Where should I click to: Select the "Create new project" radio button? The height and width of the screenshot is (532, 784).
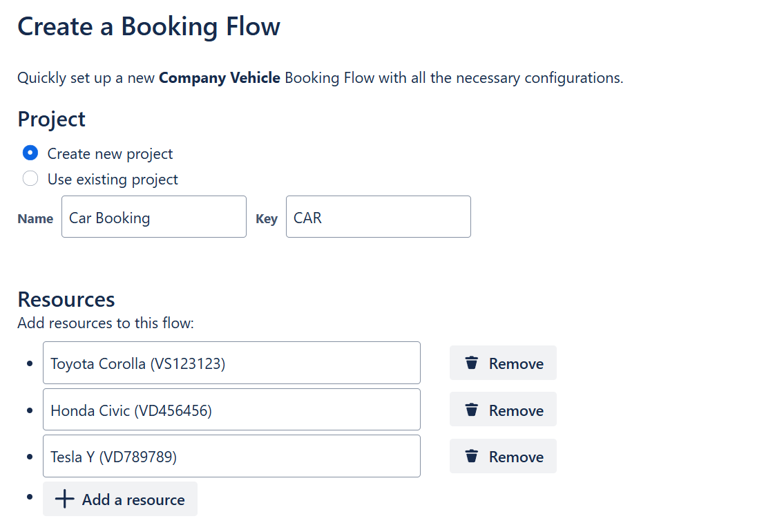30,153
